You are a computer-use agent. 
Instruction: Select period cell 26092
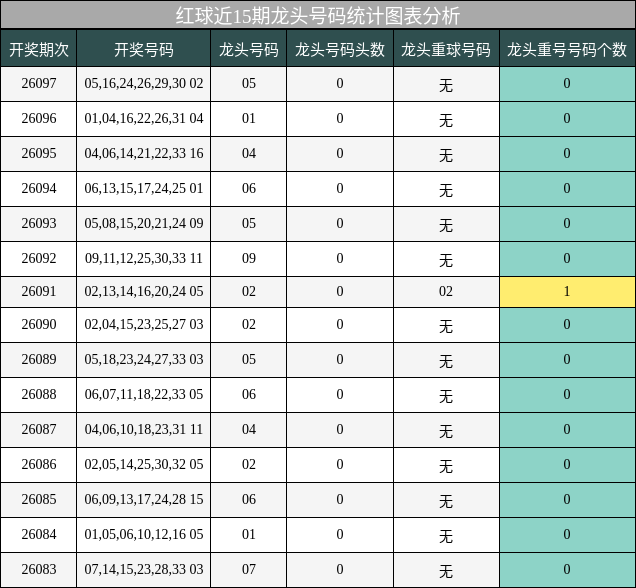39,259
